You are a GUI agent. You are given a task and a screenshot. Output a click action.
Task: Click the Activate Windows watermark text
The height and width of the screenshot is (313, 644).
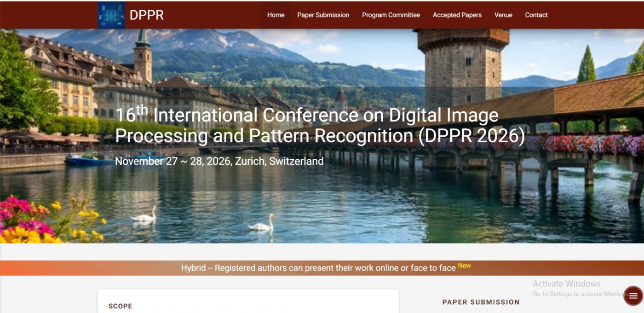coord(566,284)
